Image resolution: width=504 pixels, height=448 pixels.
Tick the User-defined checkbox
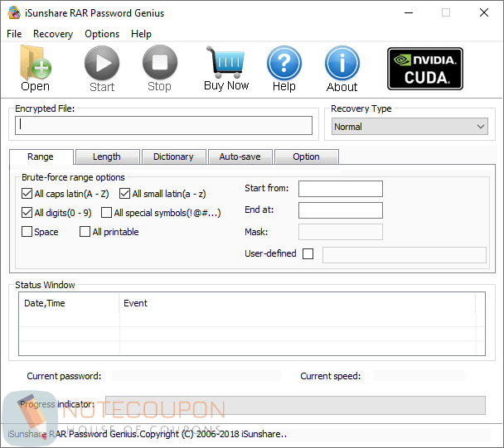coord(308,253)
